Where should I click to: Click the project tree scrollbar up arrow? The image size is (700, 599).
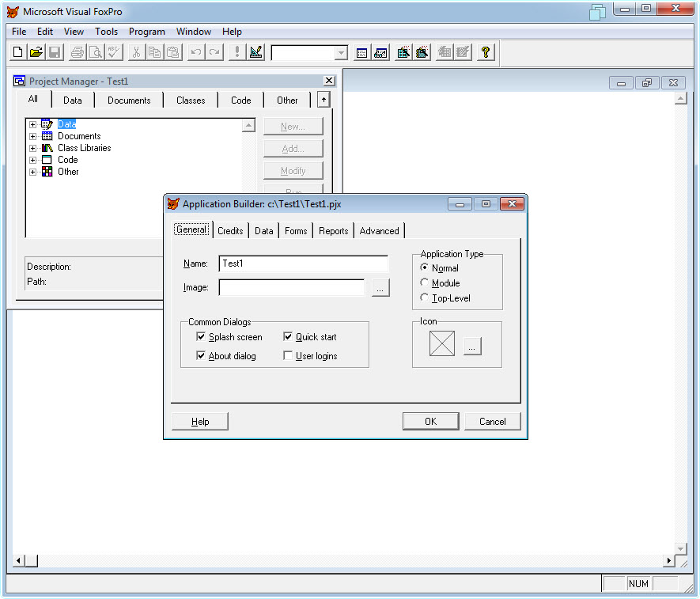[x=248, y=126]
